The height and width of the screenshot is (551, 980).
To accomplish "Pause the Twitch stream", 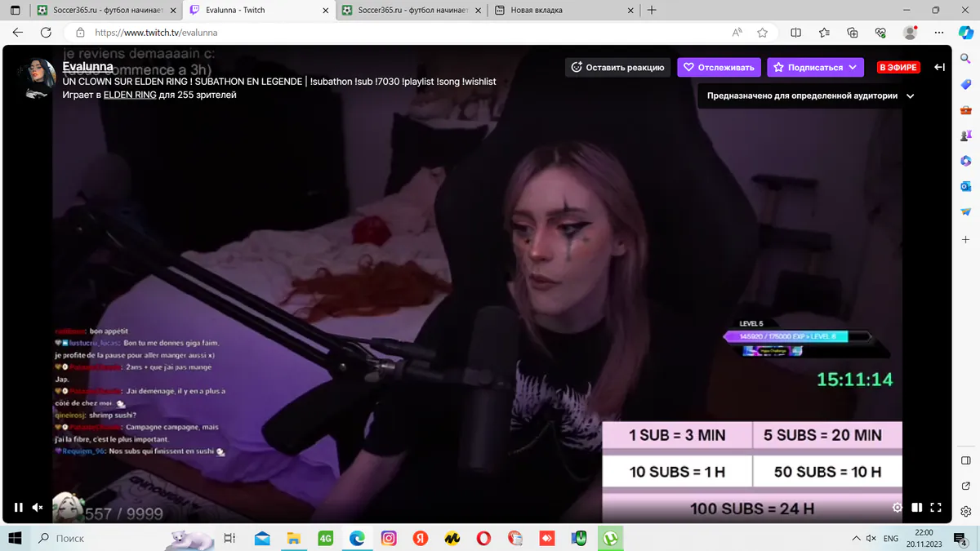I will click(18, 507).
